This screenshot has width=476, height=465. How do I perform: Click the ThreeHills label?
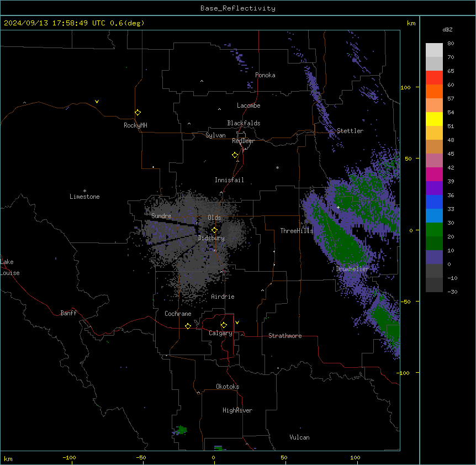point(297,231)
